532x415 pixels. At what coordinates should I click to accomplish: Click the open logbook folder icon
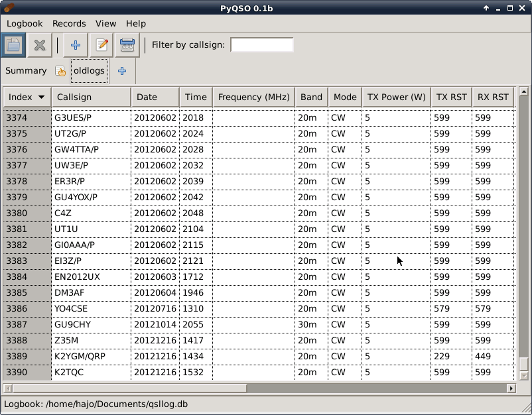[x=13, y=45]
